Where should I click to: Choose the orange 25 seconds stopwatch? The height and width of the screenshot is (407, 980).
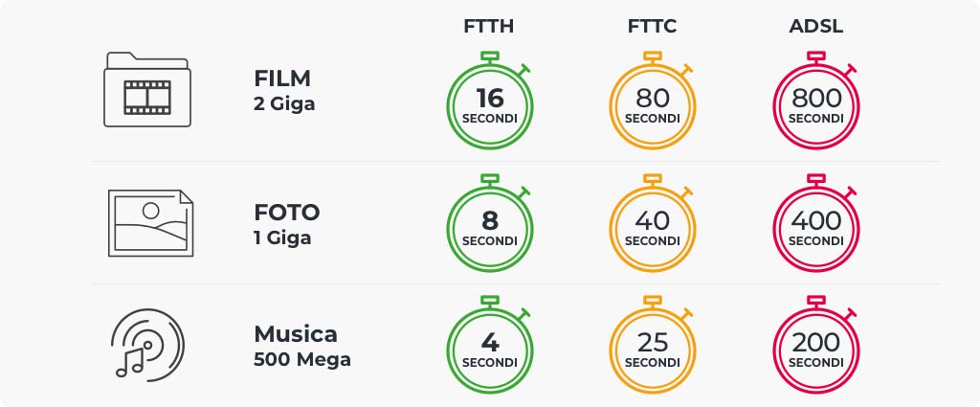tap(652, 345)
